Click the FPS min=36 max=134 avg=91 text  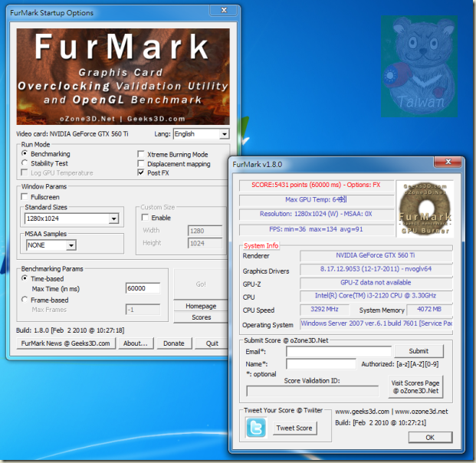(316, 229)
